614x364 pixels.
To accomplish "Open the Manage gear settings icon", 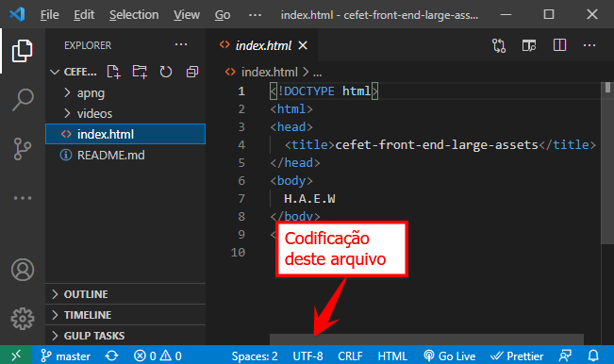I will tap(23, 319).
